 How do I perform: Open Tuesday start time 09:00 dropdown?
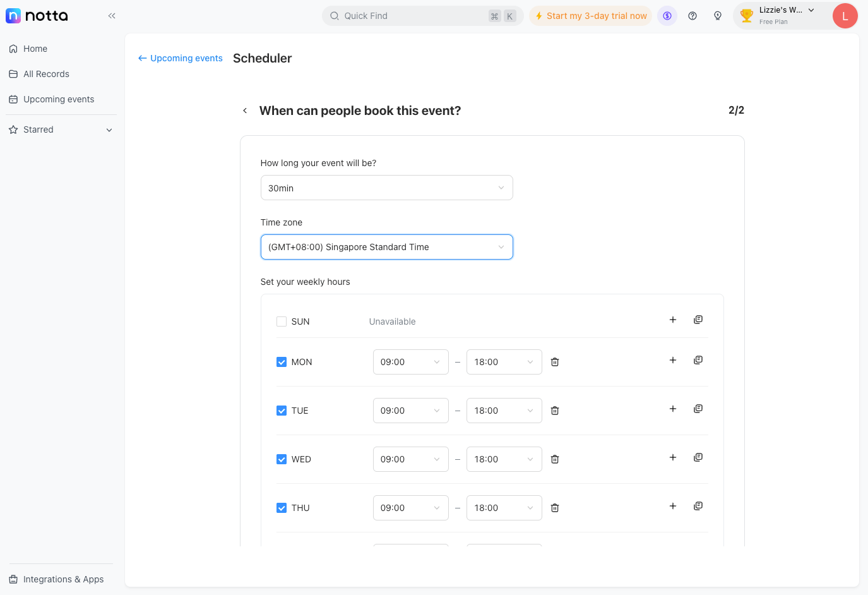410,411
